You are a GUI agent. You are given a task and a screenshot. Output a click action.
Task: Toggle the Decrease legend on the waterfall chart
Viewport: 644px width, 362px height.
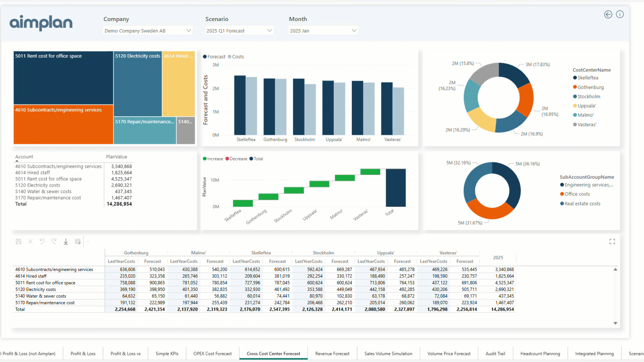tap(236, 159)
